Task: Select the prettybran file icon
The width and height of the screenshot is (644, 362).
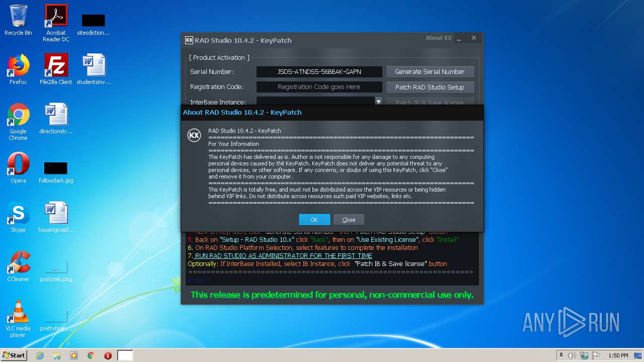Action: pos(56,321)
